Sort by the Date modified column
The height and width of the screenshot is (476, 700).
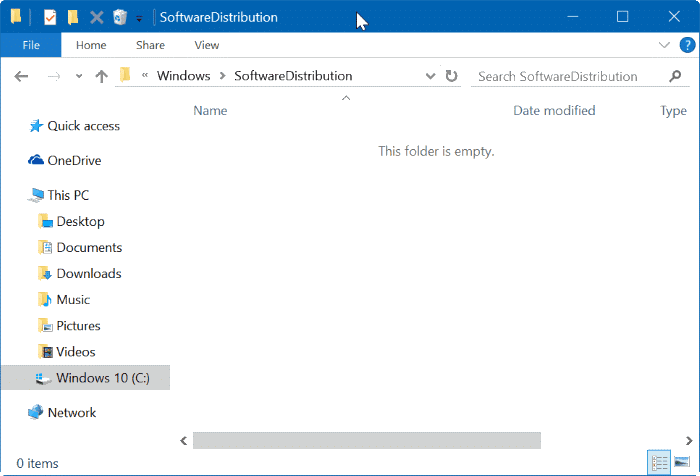point(554,110)
